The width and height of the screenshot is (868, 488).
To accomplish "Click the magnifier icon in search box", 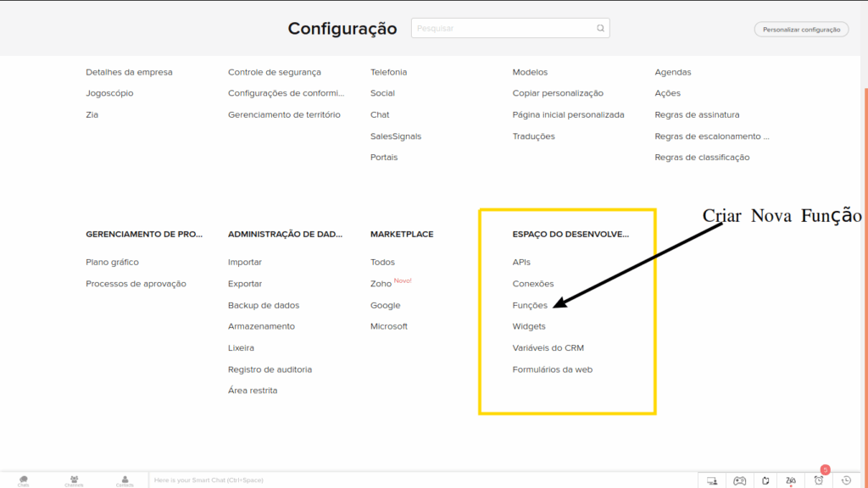I will [600, 28].
